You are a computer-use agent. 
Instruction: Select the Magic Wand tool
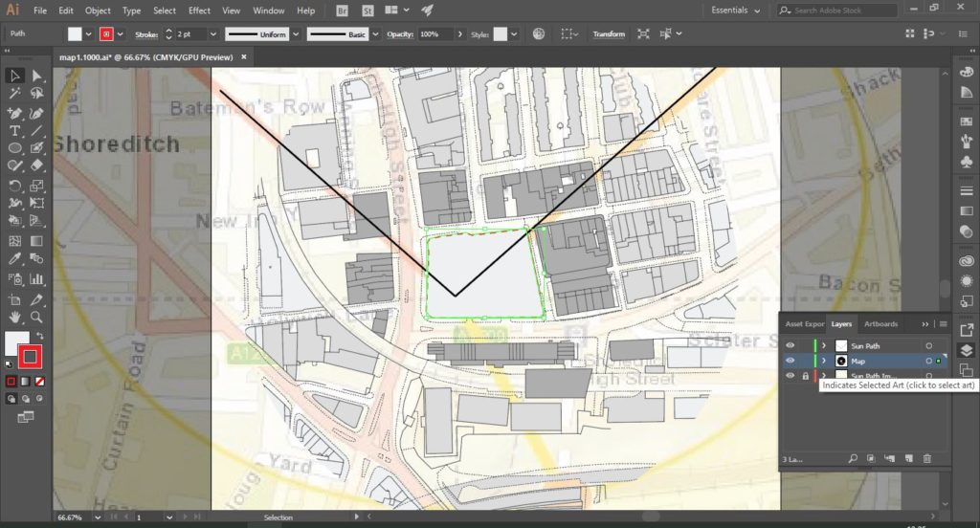point(14,94)
